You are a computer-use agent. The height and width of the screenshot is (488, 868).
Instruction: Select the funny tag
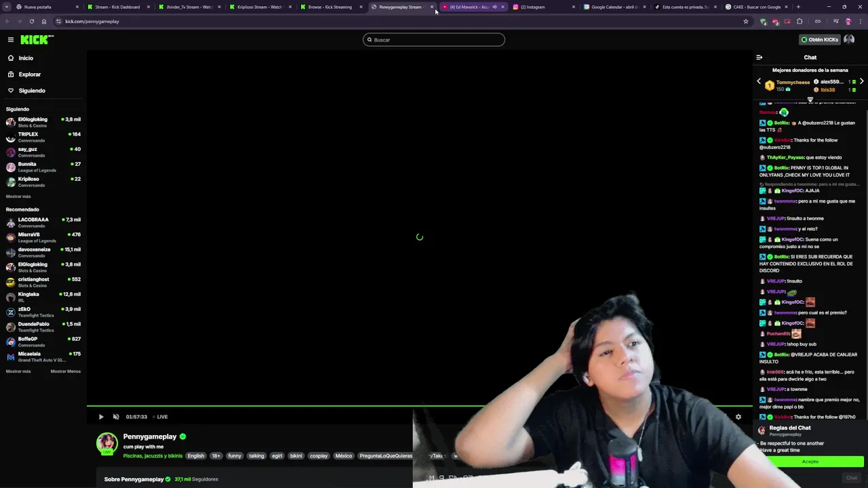pyautogui.click(x=235, y=456)
